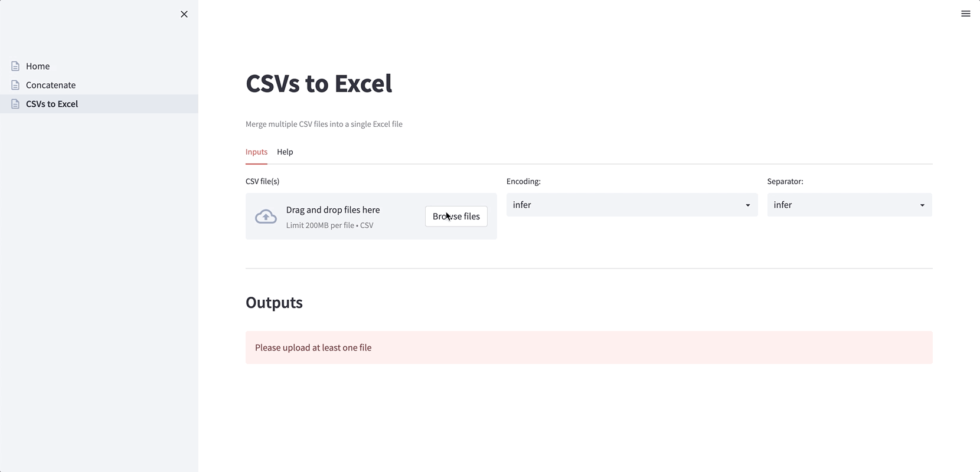Click the Home page icon in sidebar
This screenshot has width=980, height=472.
click(x=14, y=66)
